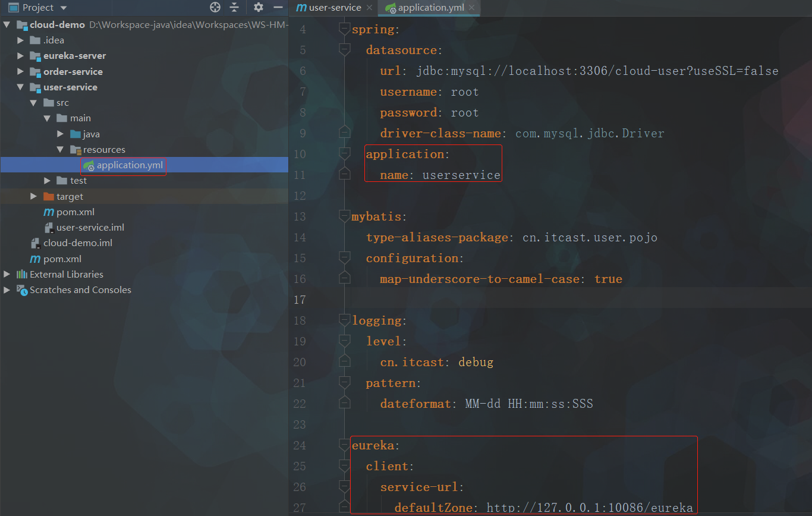Screen dimensions: 812x516
Task: Collapse the resources folder arrow
Action: tap(60, 150)
